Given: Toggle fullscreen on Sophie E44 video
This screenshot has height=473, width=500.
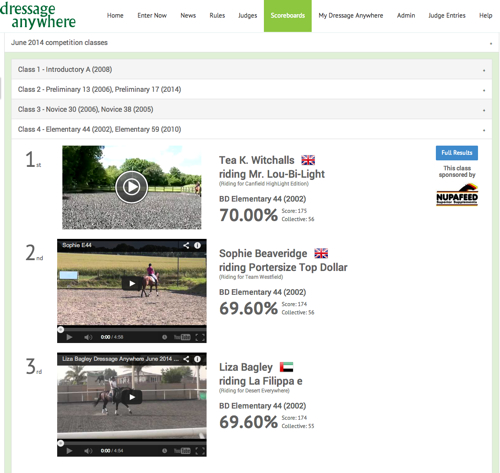Looking at the screenshot, I should (x=200, y=337).
